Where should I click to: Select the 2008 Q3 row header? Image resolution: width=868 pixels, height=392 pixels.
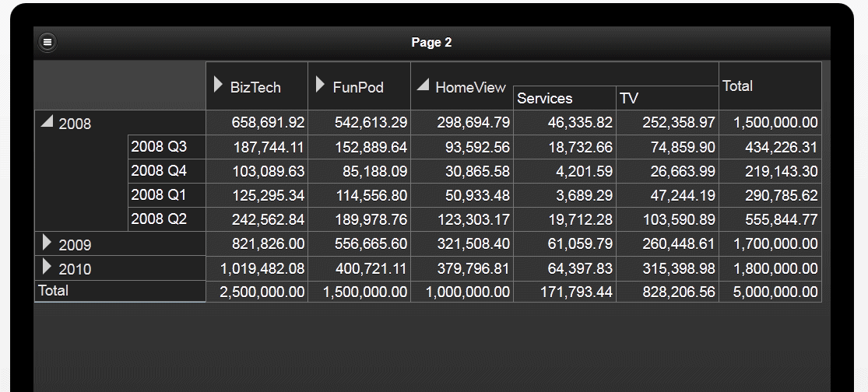(x=167, y=147)
